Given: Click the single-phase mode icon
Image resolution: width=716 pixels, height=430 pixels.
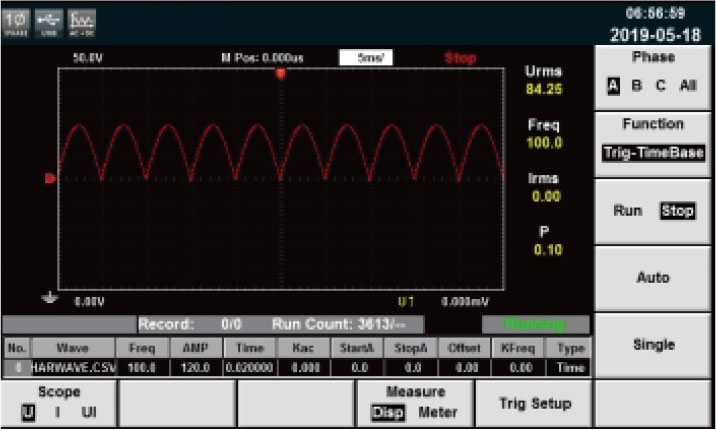Looking at the screenshot, I should [x=16, y=23].
